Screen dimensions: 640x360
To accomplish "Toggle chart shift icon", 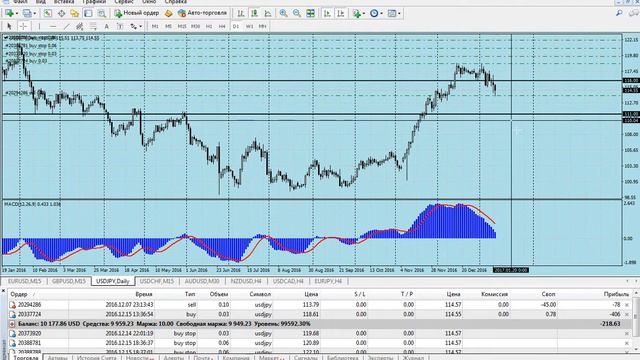I will (x=340, y=13).
